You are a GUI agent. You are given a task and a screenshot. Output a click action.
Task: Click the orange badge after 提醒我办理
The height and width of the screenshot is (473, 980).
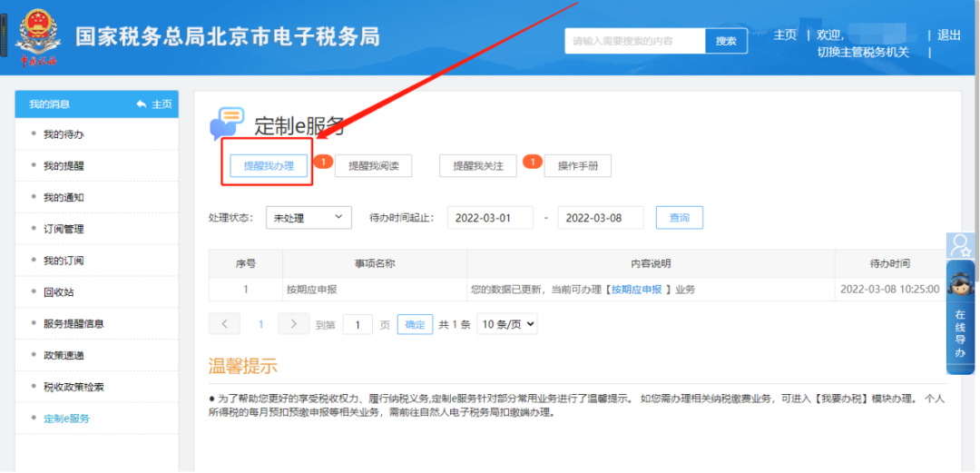[322, 162]
